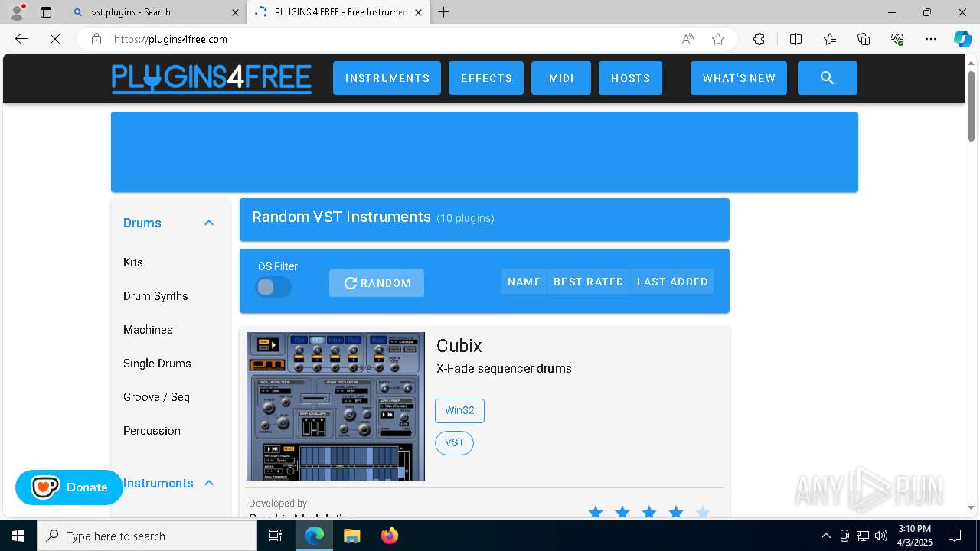Open the Cubix plugin screenshot
The width and height of the screenshot is (980, 551).
[x=335, y=406]
